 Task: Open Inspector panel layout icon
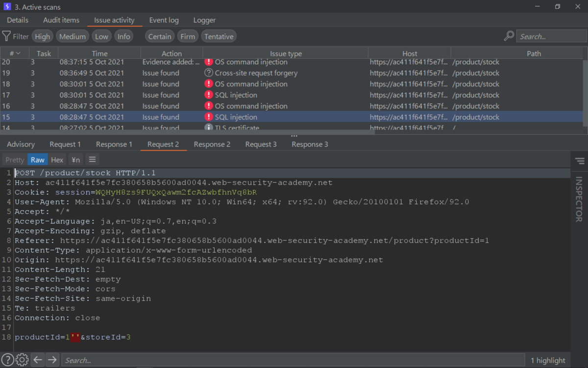[x=580, y=161]
